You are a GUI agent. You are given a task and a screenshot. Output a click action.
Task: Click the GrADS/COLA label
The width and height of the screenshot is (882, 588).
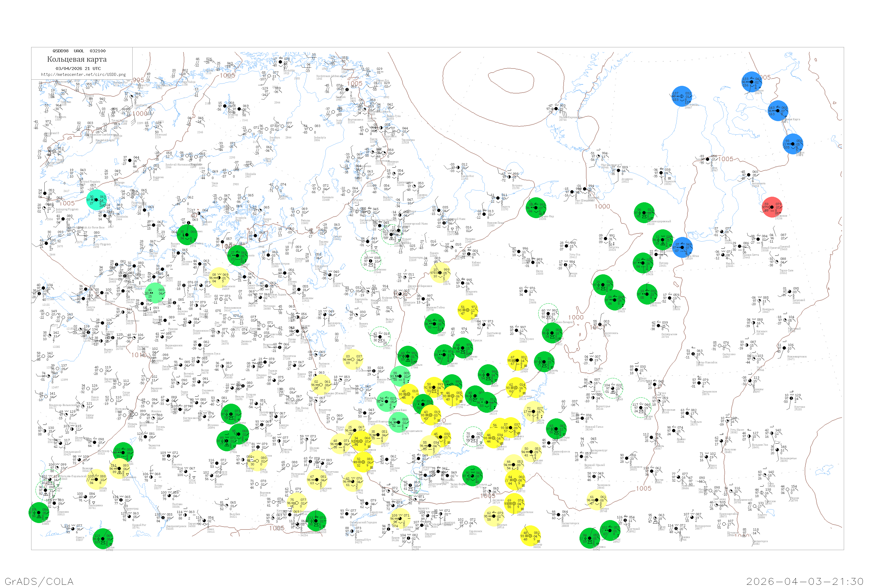pyautogui.click(x=39, y=581)
